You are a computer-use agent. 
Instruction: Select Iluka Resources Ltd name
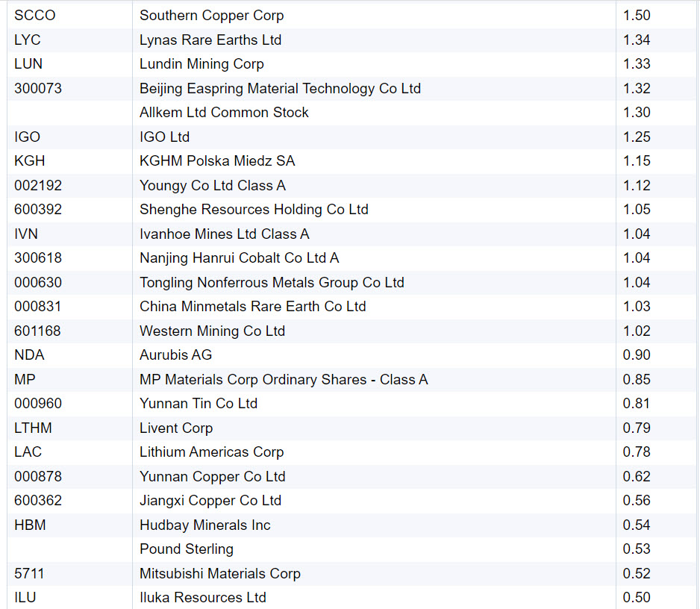(202, 598)
